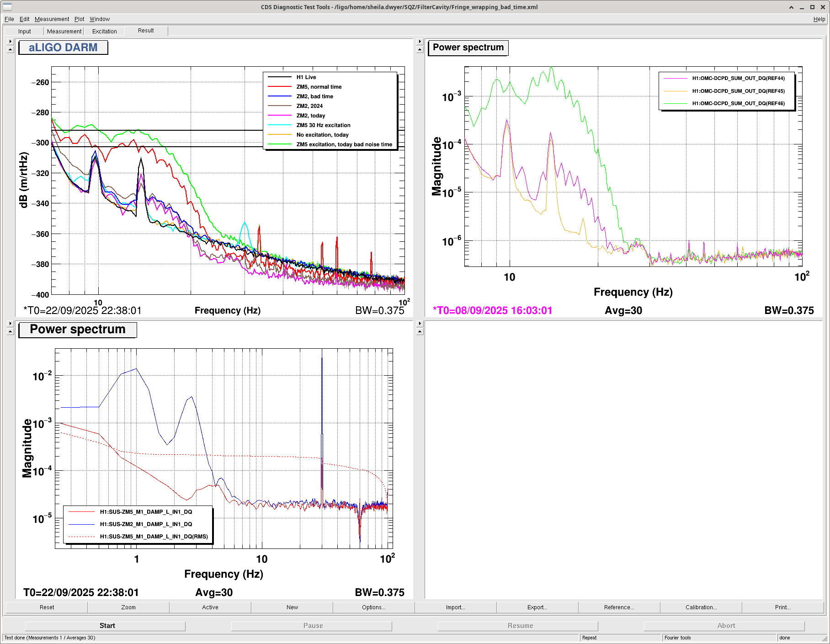830x644 pixels.
Task: Click the aLIGO DARM plot title box
Action: tap(63, 48)
